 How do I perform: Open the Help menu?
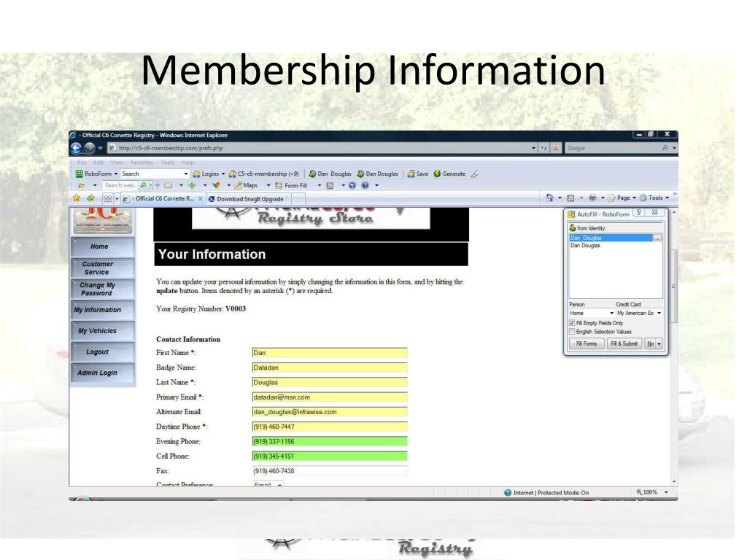187,163
